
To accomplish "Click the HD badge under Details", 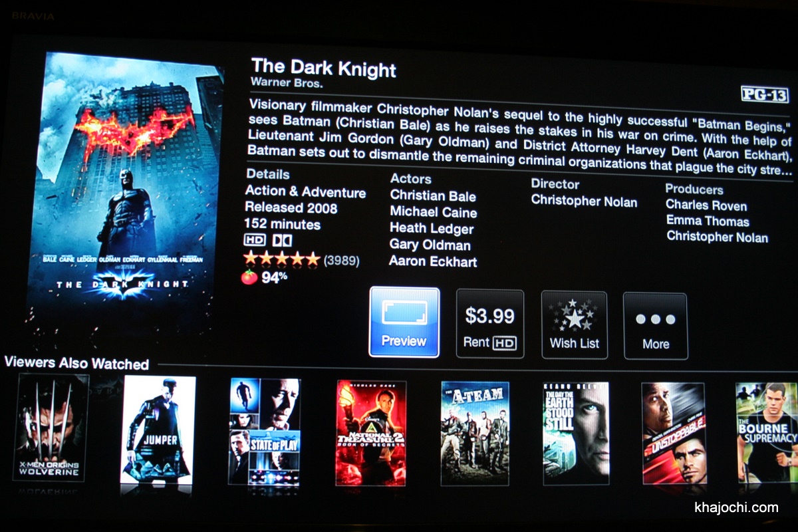I will (x=255, y=241).
